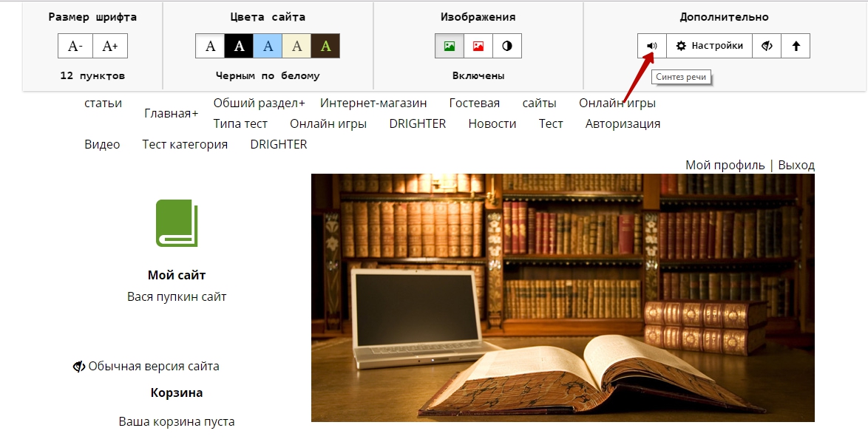The width and height of the screenshot is (868, 442).
Task: Open Настройки with the gear icon
Action: pos(709,46)
